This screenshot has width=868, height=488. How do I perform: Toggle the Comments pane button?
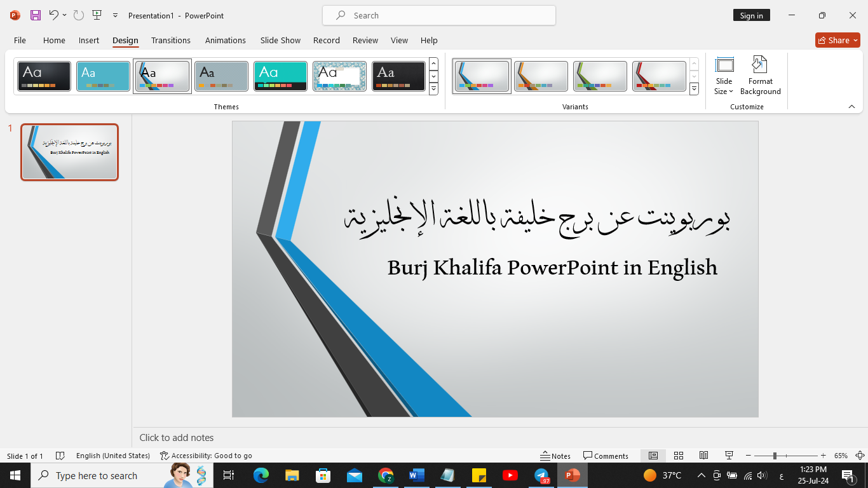tap(606, 456)
